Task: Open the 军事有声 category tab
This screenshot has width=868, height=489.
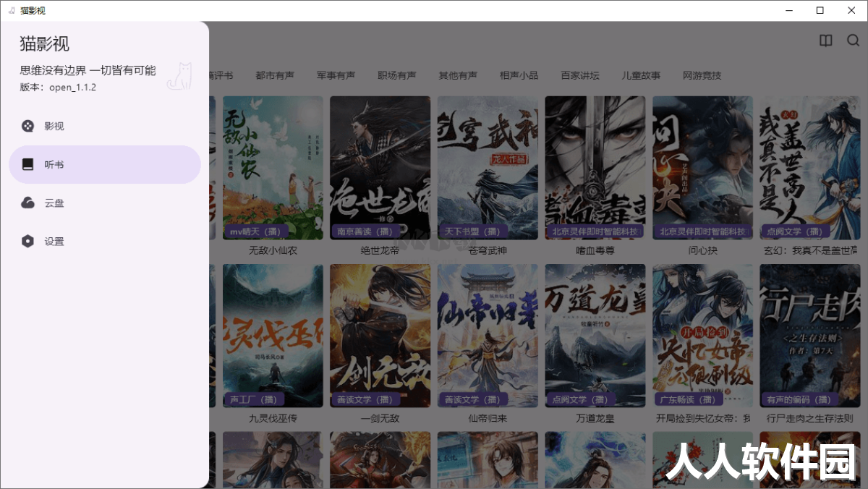Action: click(336, 75)
